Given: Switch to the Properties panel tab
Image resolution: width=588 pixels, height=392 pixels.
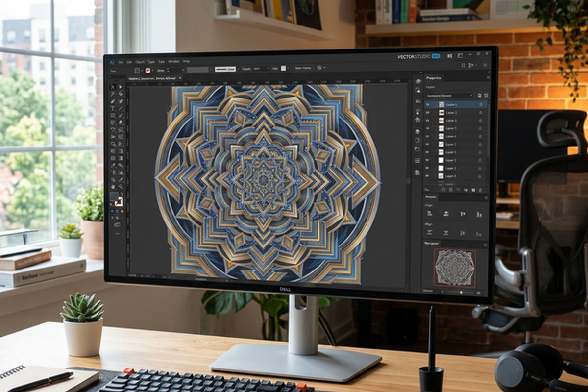Looking at the screenshot, I should (434, 78).
